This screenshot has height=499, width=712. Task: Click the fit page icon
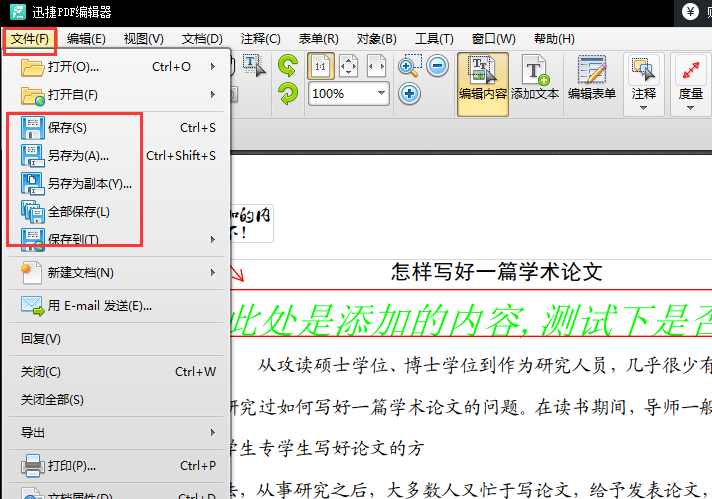coord(348,66)
